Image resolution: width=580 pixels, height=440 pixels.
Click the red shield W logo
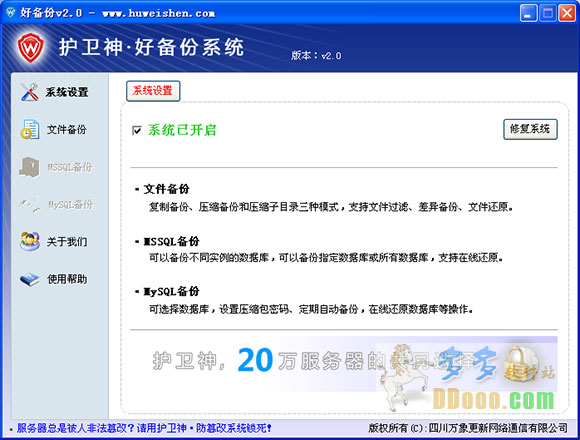[31, 47]
